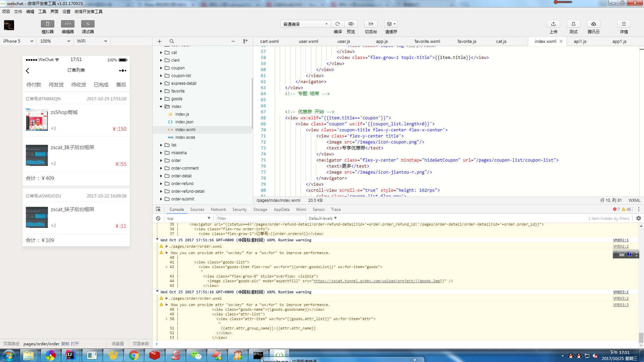Screen dimensions: 644x362
Task: Close the index.wxml editor tab
Action: pos(561,41)
